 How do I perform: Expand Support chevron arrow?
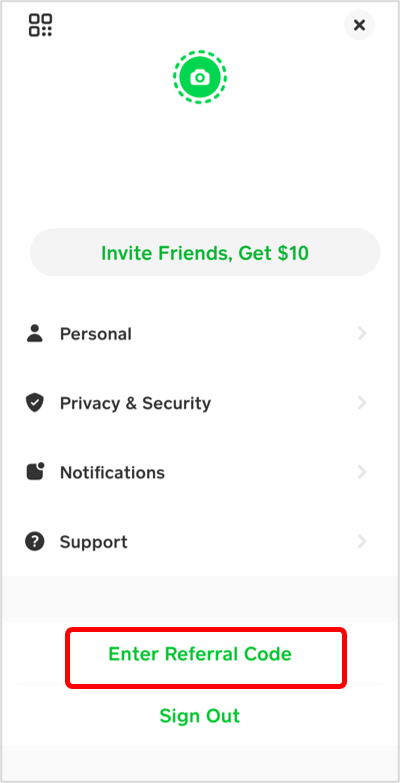pos(362,541)
